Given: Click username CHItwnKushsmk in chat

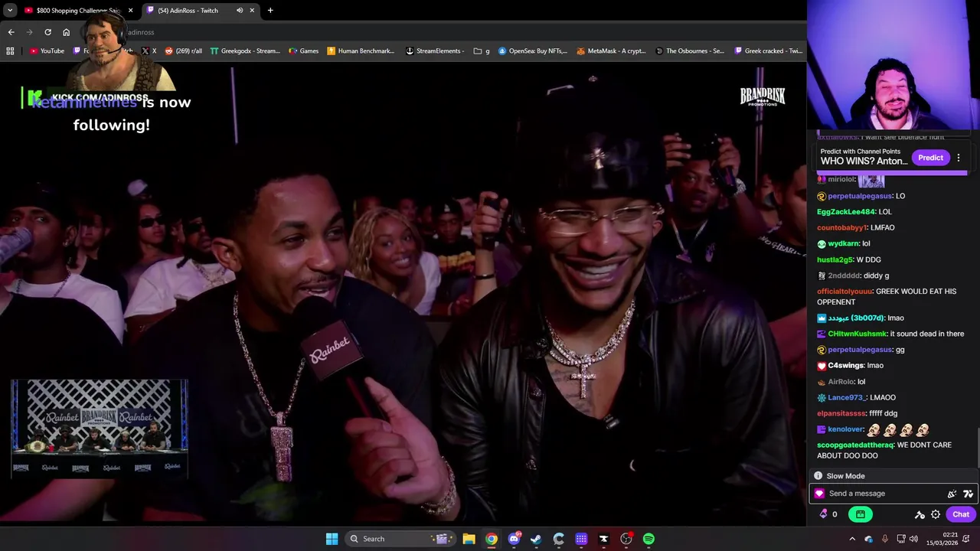Looking at the screenshot, I should [x=857, y=334].
